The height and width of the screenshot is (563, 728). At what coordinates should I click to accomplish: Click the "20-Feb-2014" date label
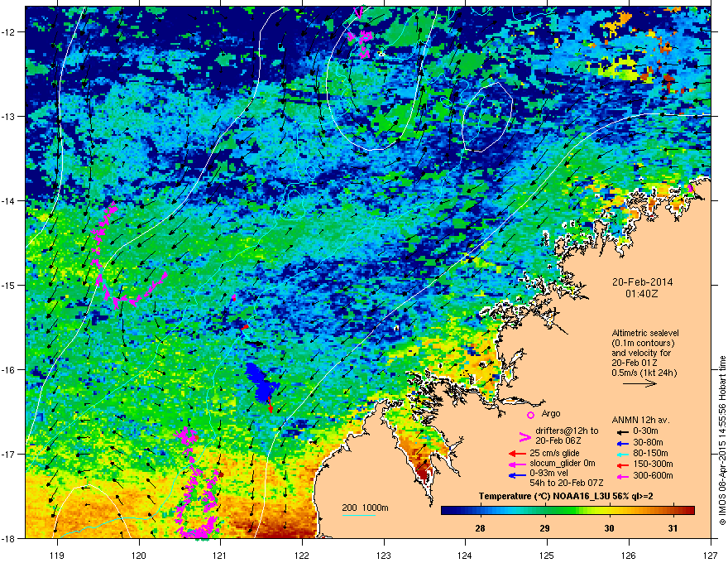pos(642,282)
